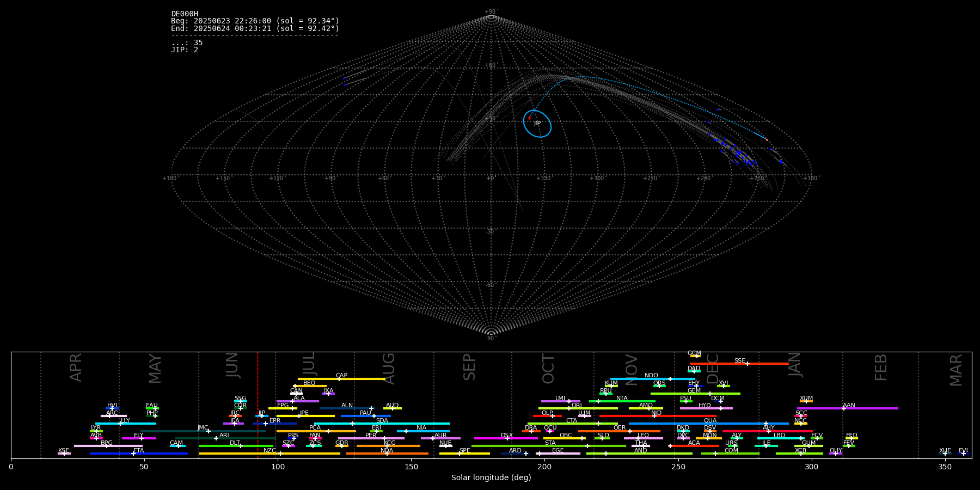Screen dimensions: 980x490
Task: Select the station code DE000H
Action: coord(185,14)
